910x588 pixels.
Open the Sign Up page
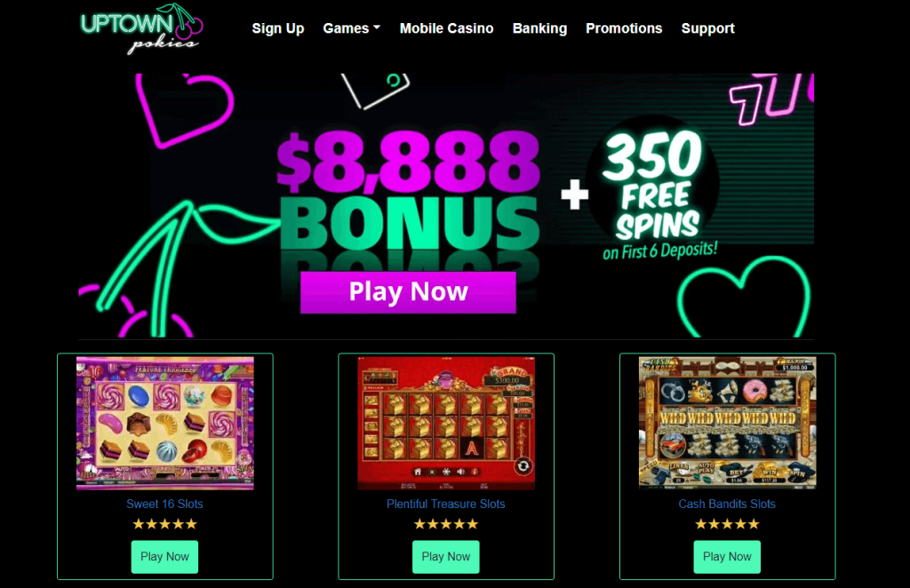point(278,28)
